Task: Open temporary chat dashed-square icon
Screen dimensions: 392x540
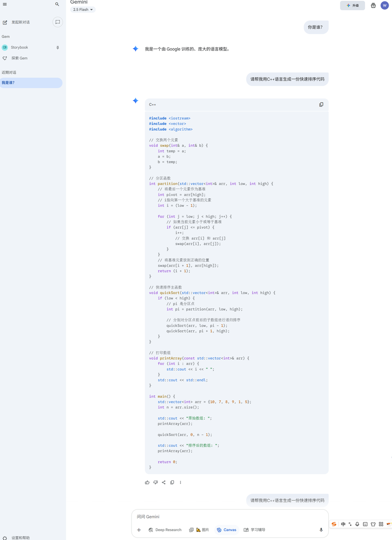Action: [x=57, y=22]
